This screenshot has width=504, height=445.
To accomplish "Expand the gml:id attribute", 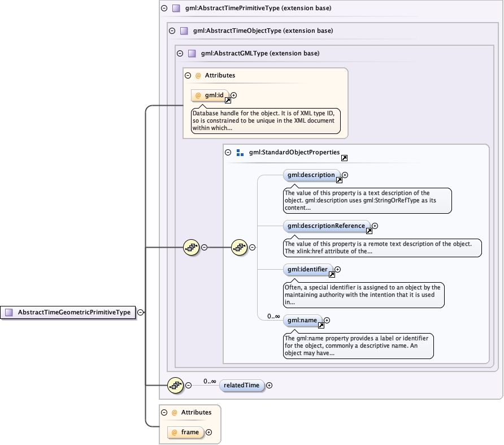I will click(x=234, y=95).
